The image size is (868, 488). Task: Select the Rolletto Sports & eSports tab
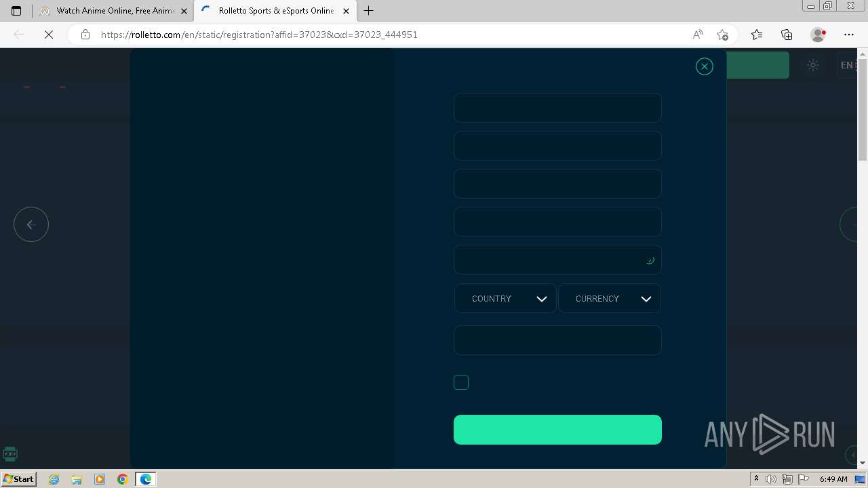(275, 11)
